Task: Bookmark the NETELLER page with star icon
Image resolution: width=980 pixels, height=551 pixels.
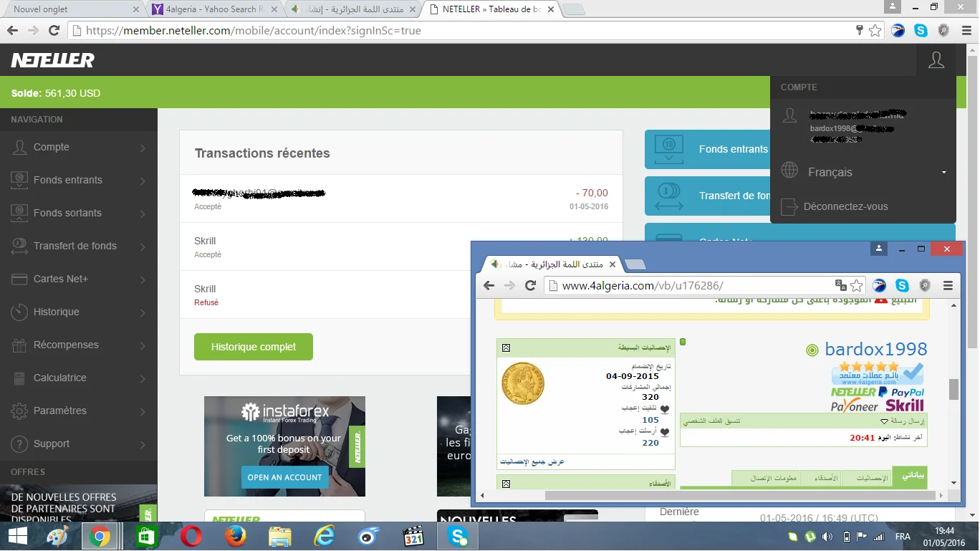Action: pos(875,31)
